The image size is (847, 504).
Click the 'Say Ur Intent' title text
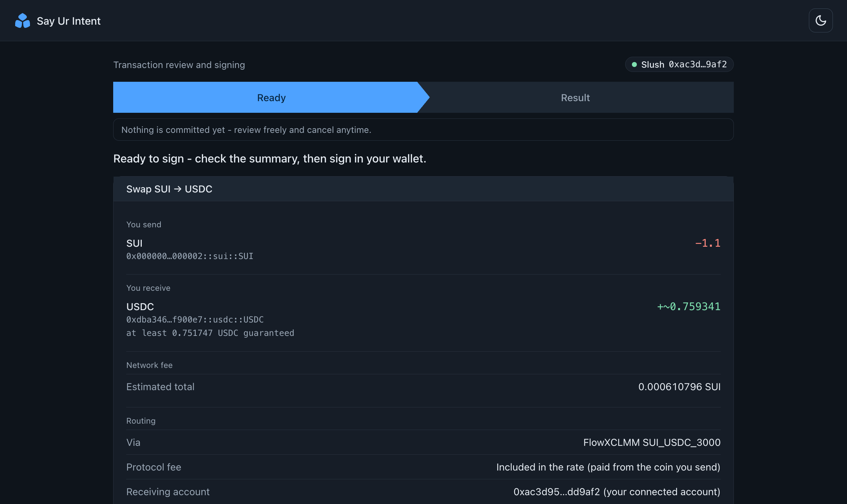coord(69,21)
